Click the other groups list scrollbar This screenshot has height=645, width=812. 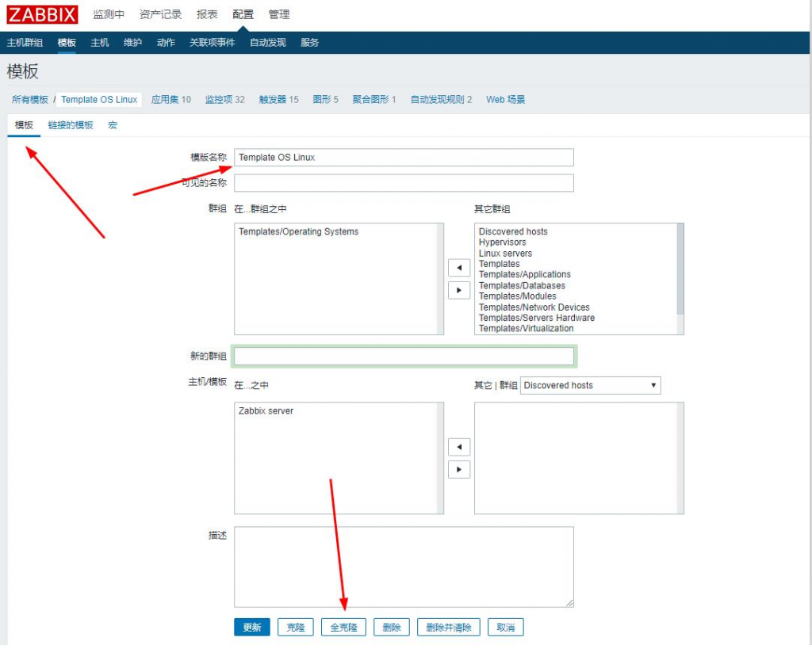point(680,269)
